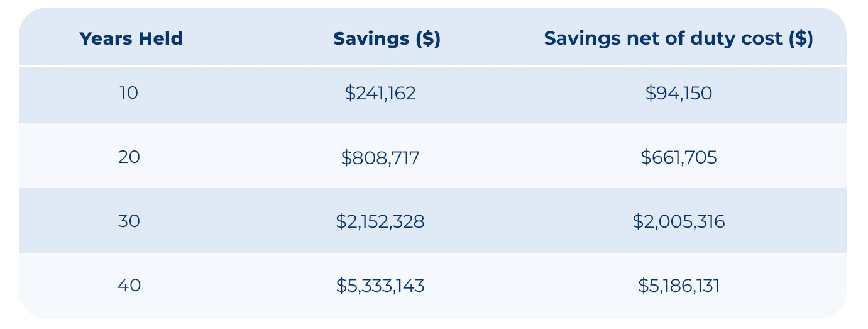Click the $661,705 net savings cell
The width and height of the screenshot is (868, 329).
tap(678, 157)
